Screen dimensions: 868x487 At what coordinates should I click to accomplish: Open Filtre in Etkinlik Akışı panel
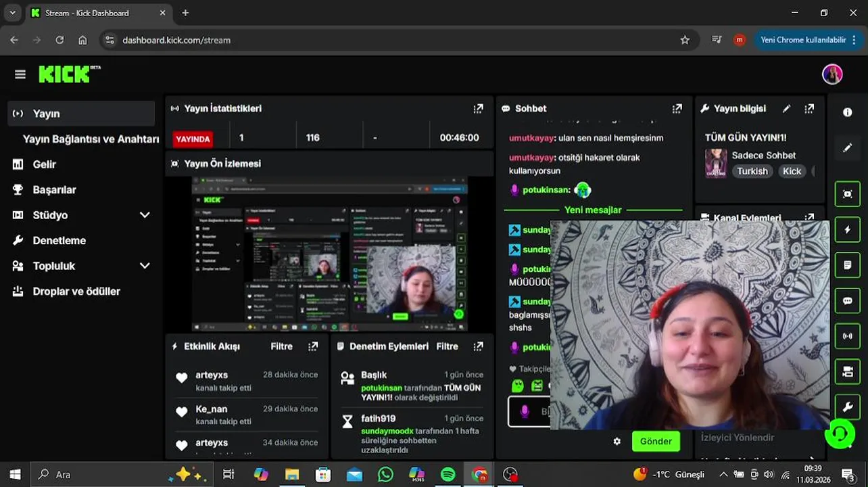click(x=282, y=346)
